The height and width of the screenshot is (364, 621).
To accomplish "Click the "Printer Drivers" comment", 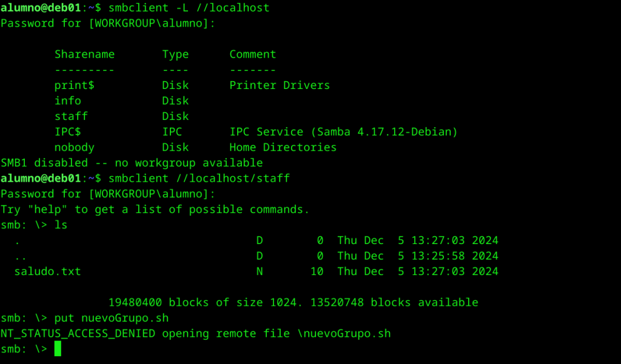I will click(x=280, y=85).
